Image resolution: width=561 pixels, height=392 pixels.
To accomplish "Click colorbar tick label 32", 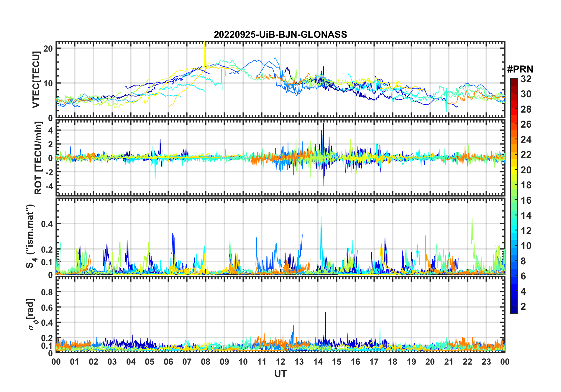I will pos(526,79).
